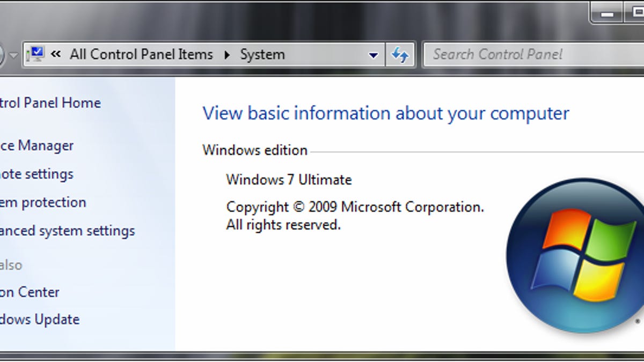Open Action Center under See also

pos(30,292)
